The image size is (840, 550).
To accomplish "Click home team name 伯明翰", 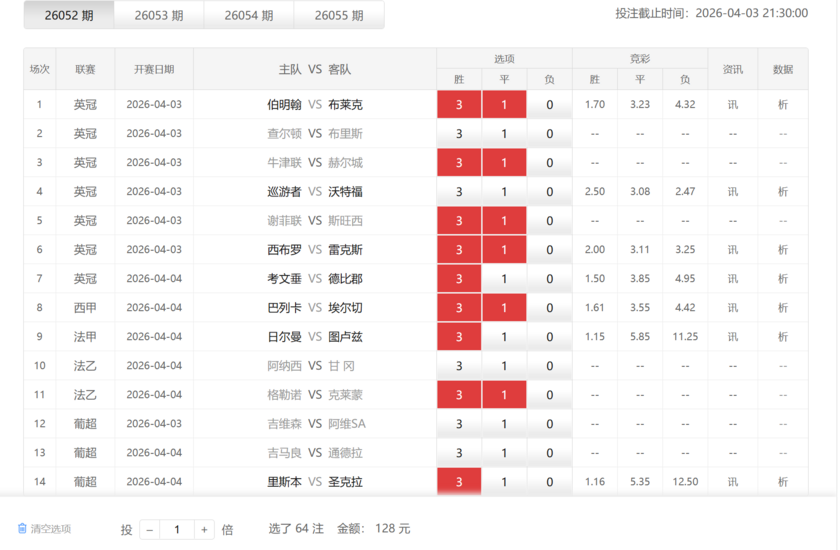I will [284, 104].
